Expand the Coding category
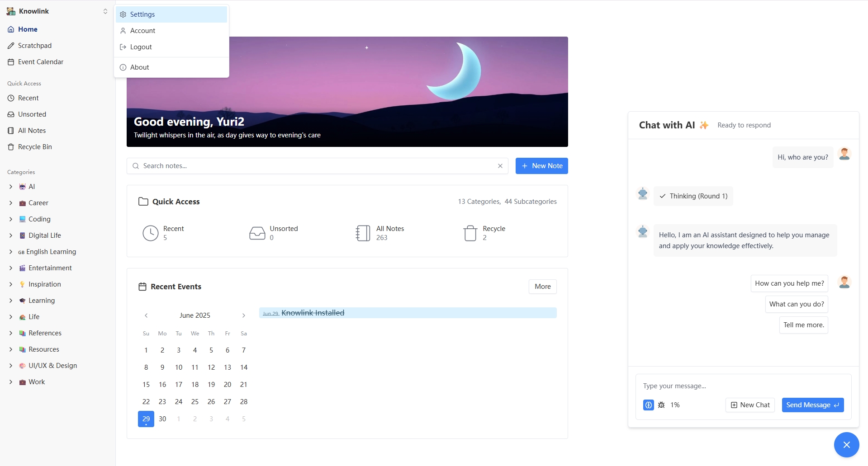 pyautogui.click(x=11, y=219)
